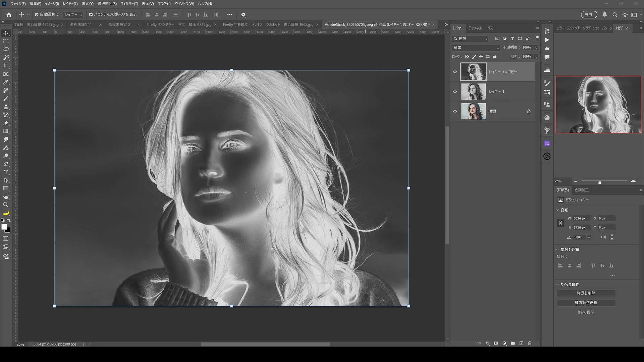
Task: Open the フィルター menu
Action: click(129, 4)
